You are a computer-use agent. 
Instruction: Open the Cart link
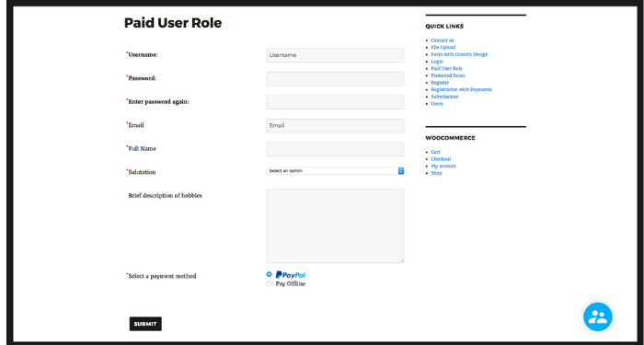(435, 152)
